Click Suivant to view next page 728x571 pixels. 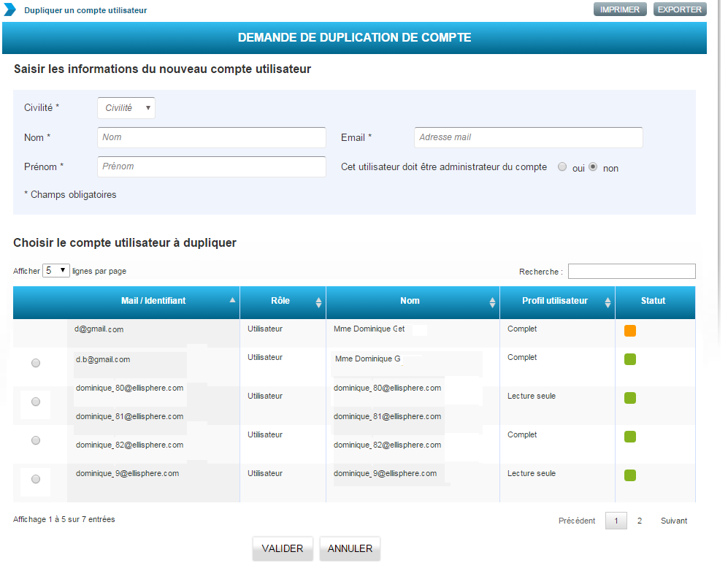[x=673, y=521]
